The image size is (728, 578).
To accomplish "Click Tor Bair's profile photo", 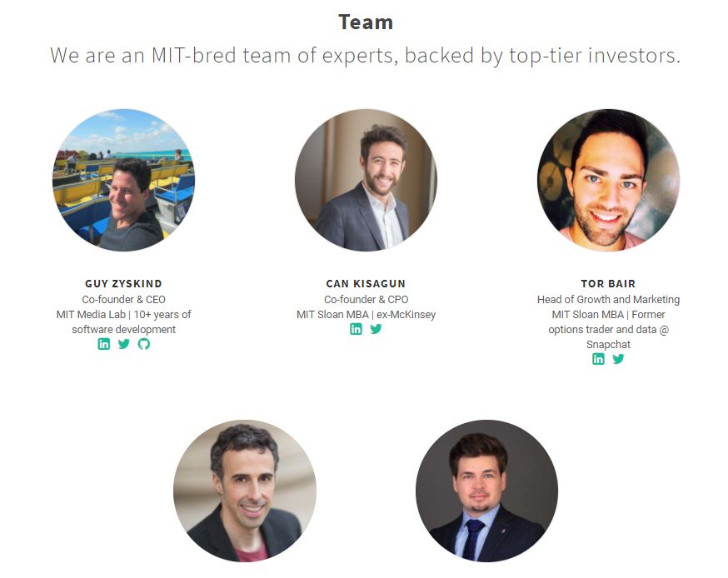I will pyautogui.click(x=608, y=180).
